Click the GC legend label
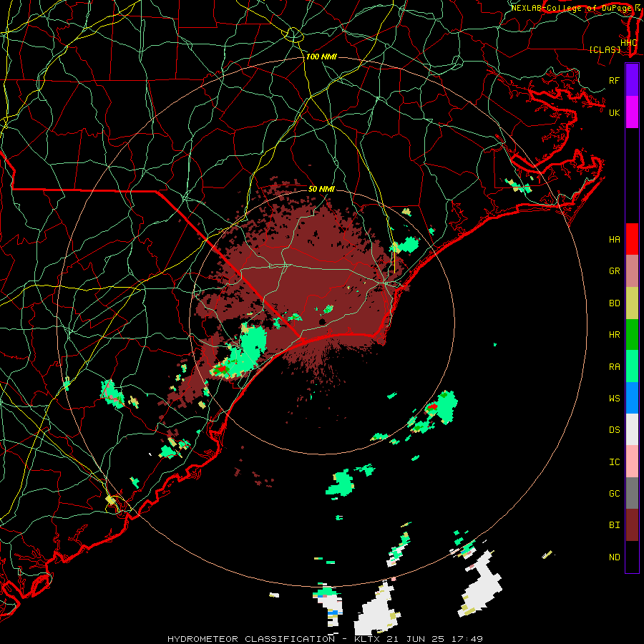Screen dimensions: 644x644 click(x=614, y=494)
